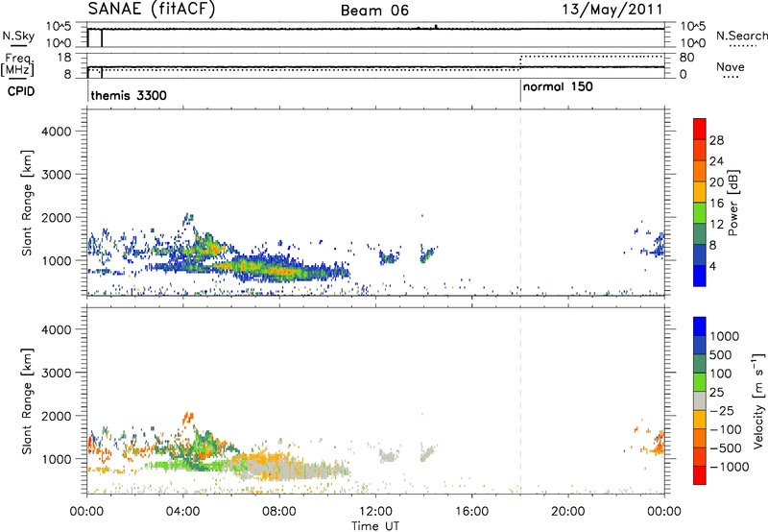The image size is (768, 532).
Task: Click the "08:00" time tick label
Action: [x=279, y=512]
